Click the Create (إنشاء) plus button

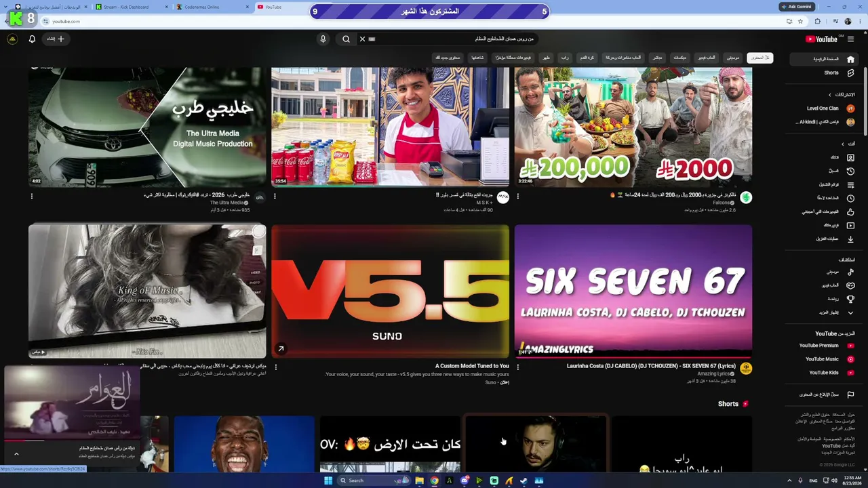click(56, 39)
